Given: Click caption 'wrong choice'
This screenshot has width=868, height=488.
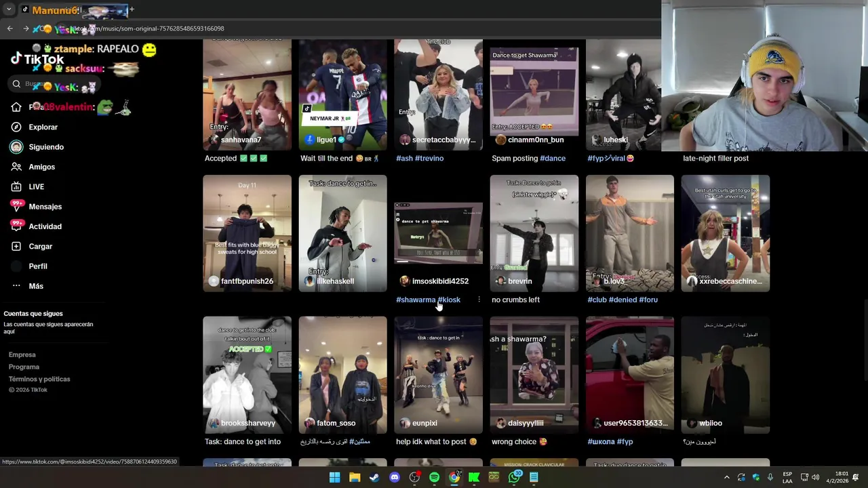Looking at the screenshot, I should 514,441.
